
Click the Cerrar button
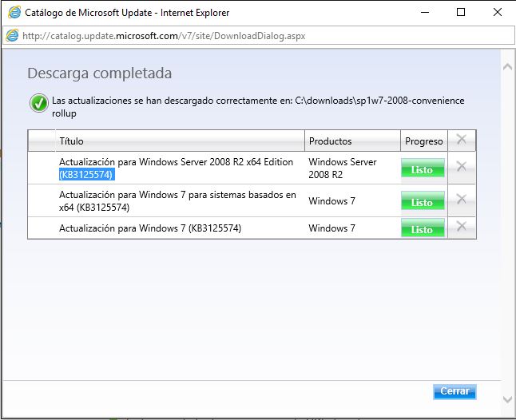[454, 391]
